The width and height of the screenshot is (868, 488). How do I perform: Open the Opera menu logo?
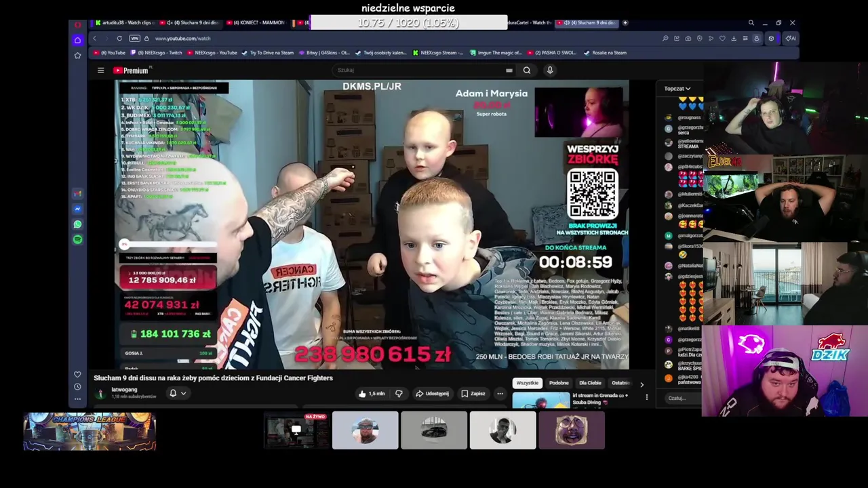pyautogui.click(x=77, y=24)
